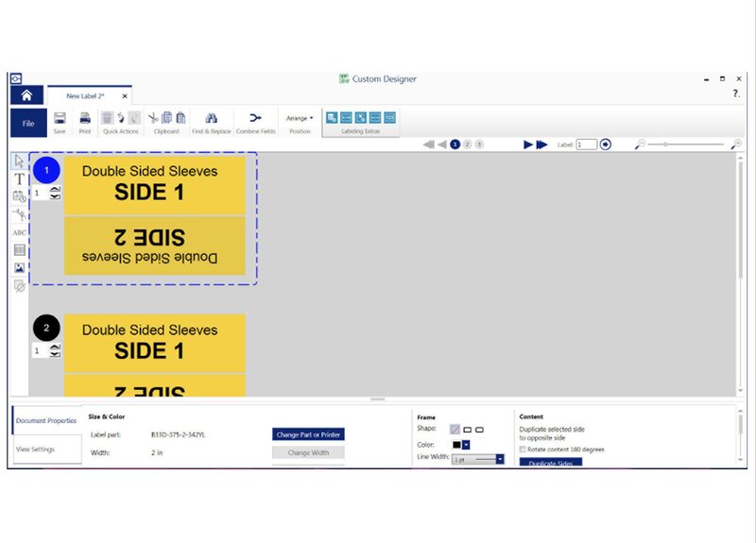
Task: Select the rounded rectangle frame shape
Action: [x=479, y=430]
